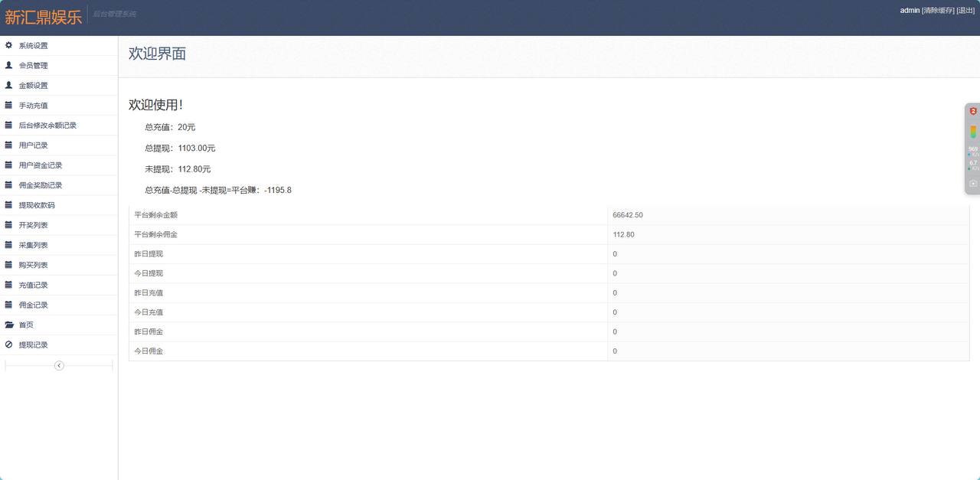This screenshot has height=480, width=980.
Task: Collapse the sidebar with the chevron button
Action: click(59, 366)
